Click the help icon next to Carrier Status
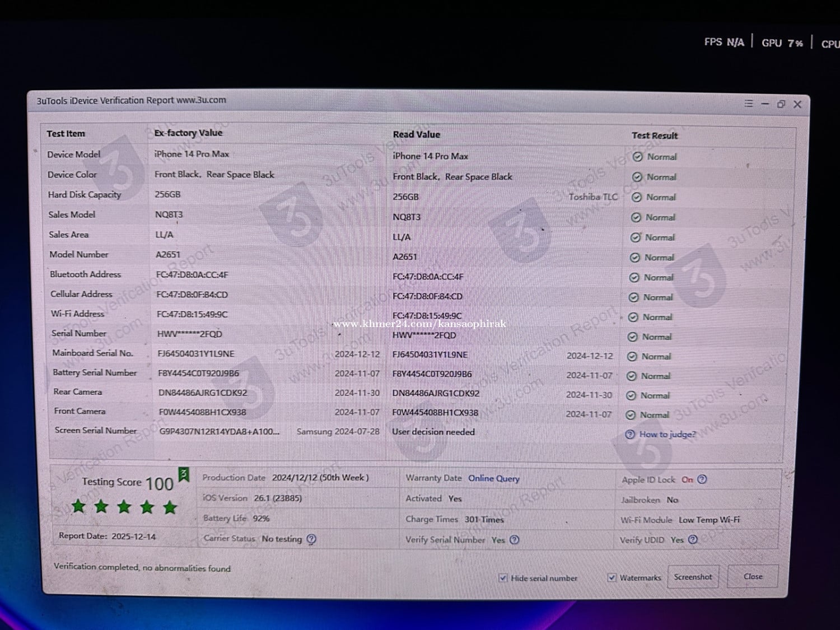 click(x=312, y=539)
